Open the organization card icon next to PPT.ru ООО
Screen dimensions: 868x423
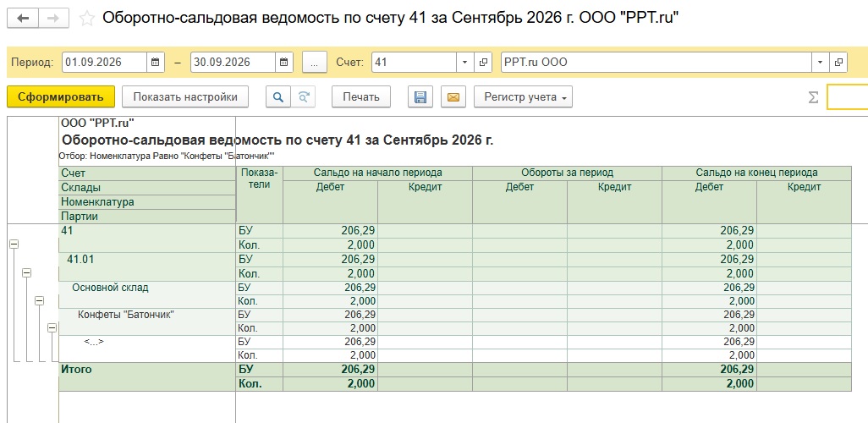pyautogui.click(x=838, y=62)
